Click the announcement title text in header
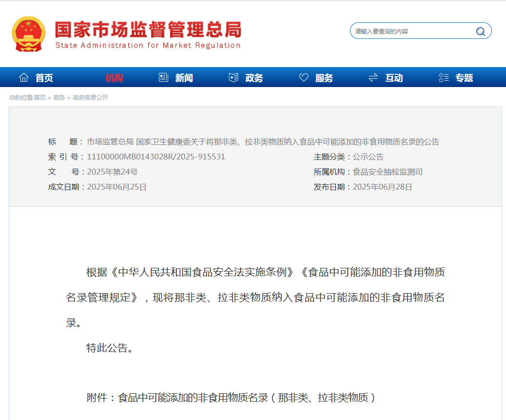 (262, 142)
